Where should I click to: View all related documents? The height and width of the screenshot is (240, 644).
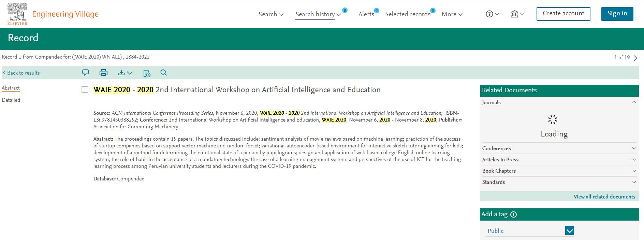(x=604, y=197)
